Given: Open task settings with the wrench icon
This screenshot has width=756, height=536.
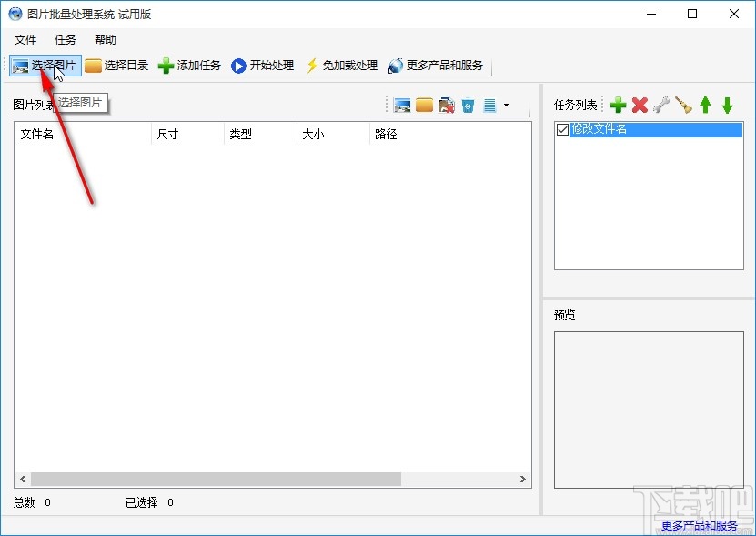Looking at the screenshot, I should (661, 105).
